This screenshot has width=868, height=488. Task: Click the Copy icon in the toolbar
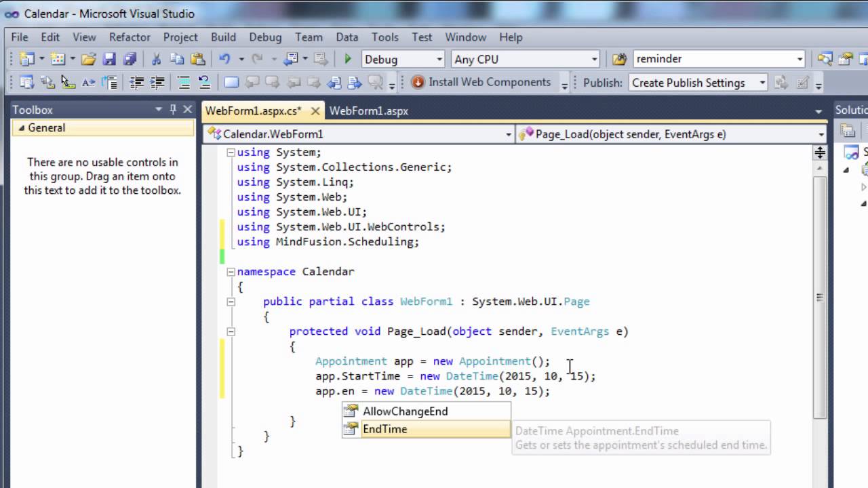pyautogui.click(x=177, y=59)
